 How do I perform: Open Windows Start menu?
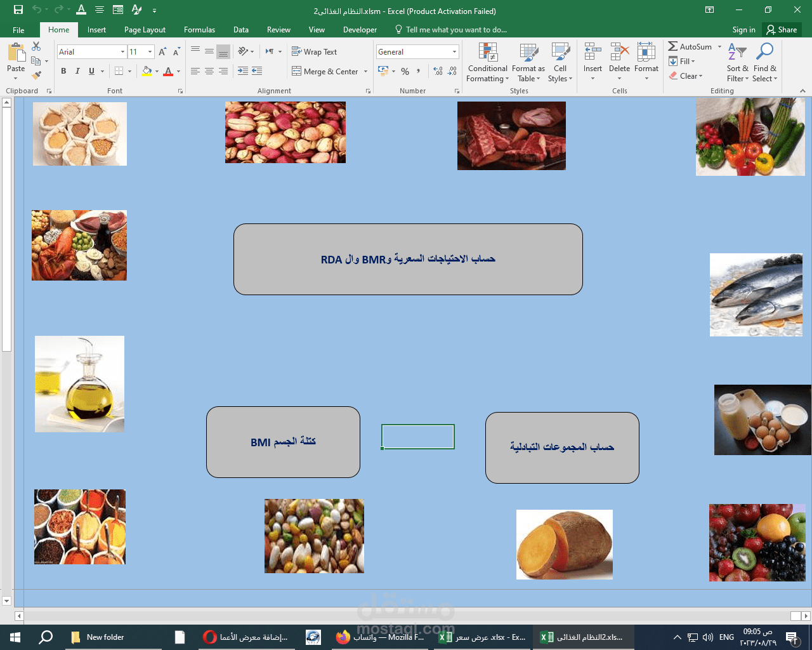tap(15, 637)
